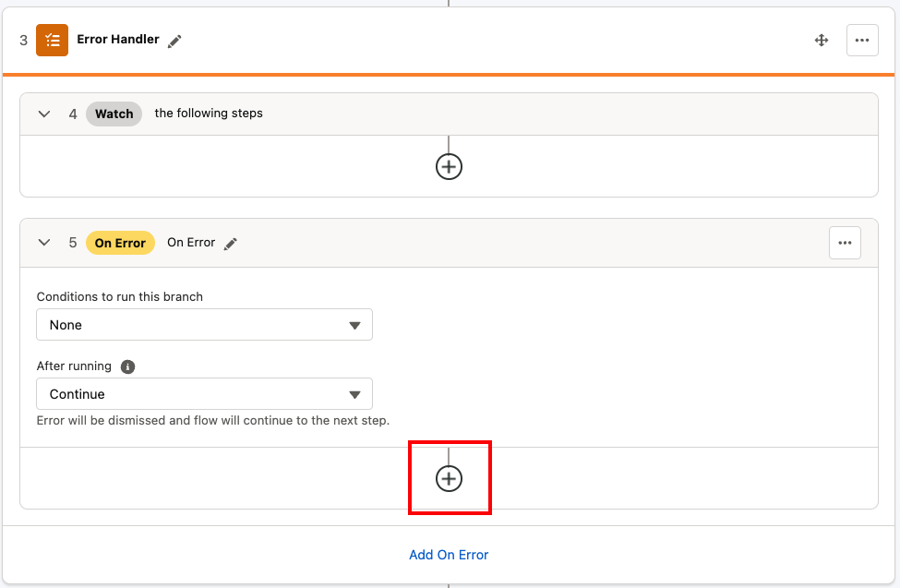Viewport: 900px width, 588px height.
Task: Click the plus to add a step under Watch
Action: click(449, 166)
